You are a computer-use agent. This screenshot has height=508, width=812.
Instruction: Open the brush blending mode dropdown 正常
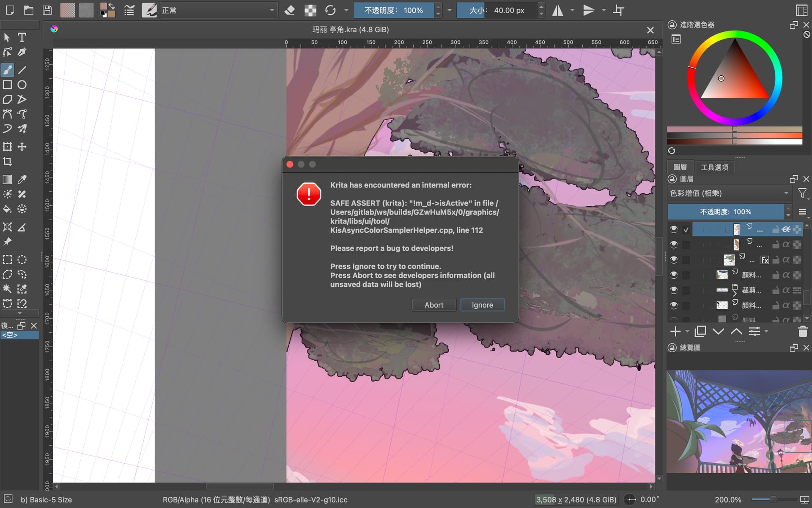pos(218,10)
